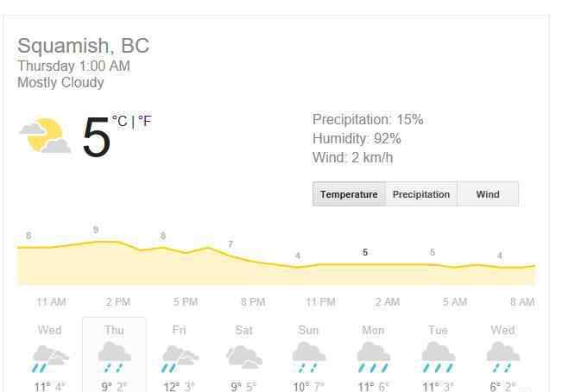Select the Fri partly cloudy rain icon
Viewport: 562px width, 392px height.
point(180,358)
